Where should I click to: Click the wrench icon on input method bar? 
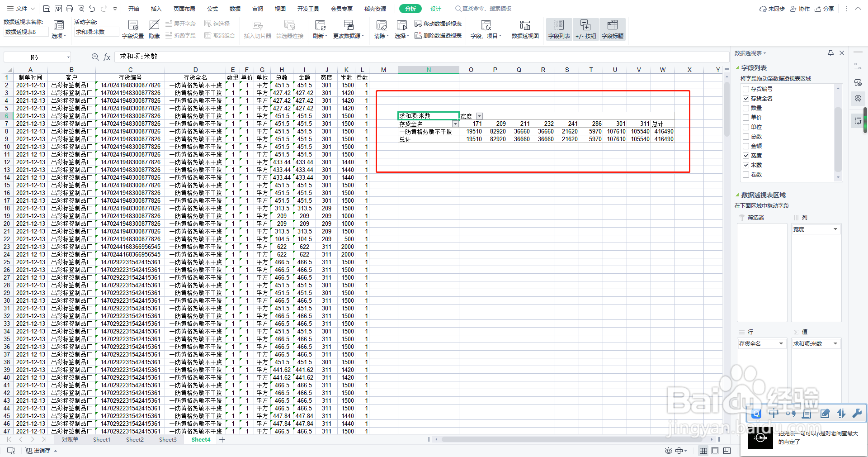[x=857, y=413]
